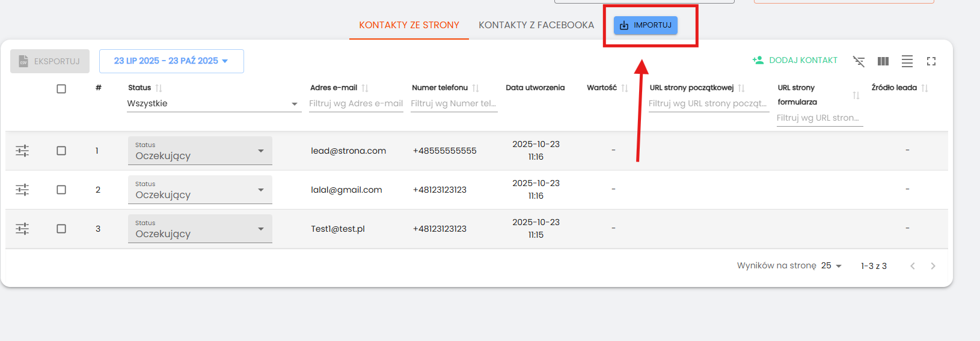Toggle fullscreen table view icon
Screen dimensions: 980x341
pyautogui.click(x=931, y=61)
